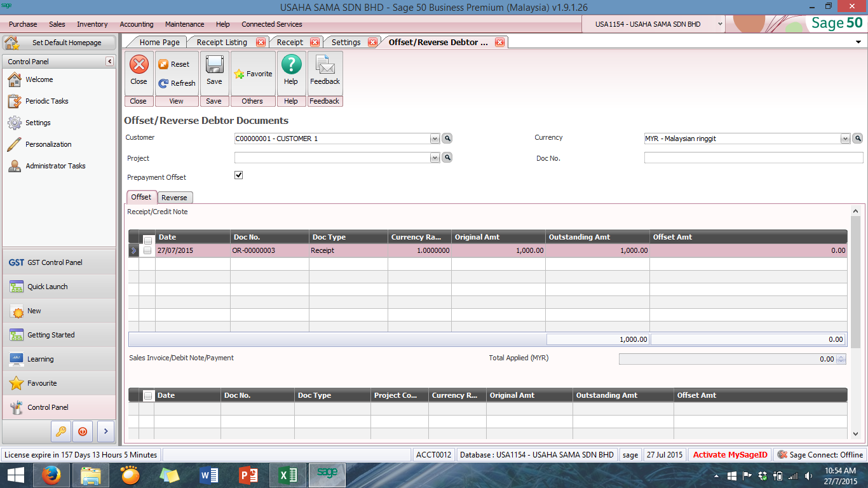Collapse the Control Panel sidebar arrow
Screen dimensions: 868x488
pos(109,62)
